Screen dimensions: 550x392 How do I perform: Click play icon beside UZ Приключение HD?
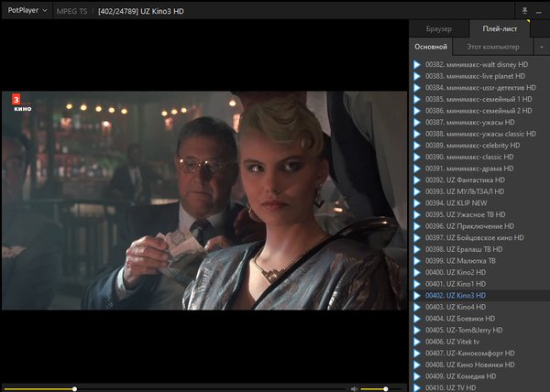417,226
